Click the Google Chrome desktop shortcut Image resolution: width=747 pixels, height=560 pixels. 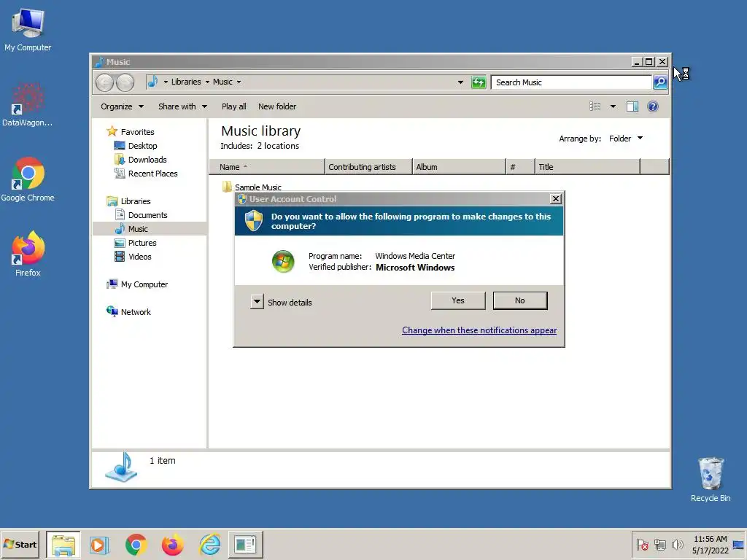click(28, 179)
